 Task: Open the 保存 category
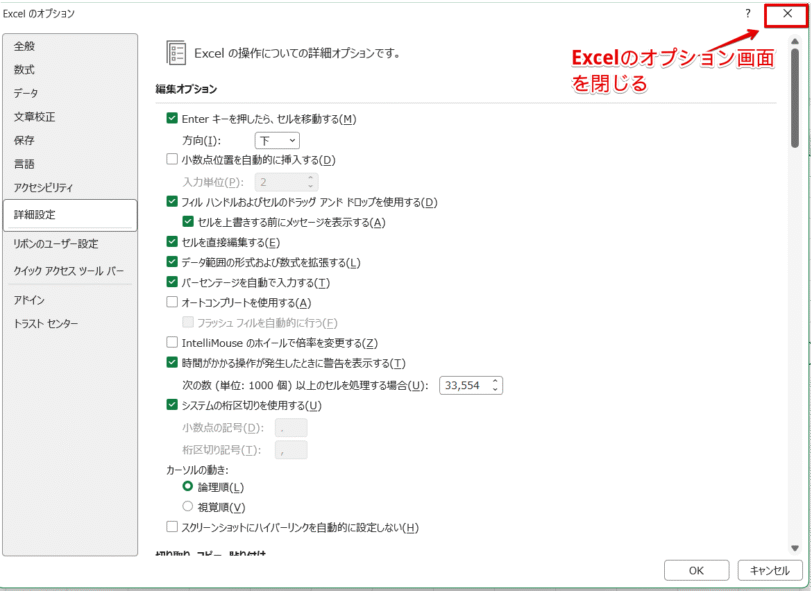tap(24, 140)
